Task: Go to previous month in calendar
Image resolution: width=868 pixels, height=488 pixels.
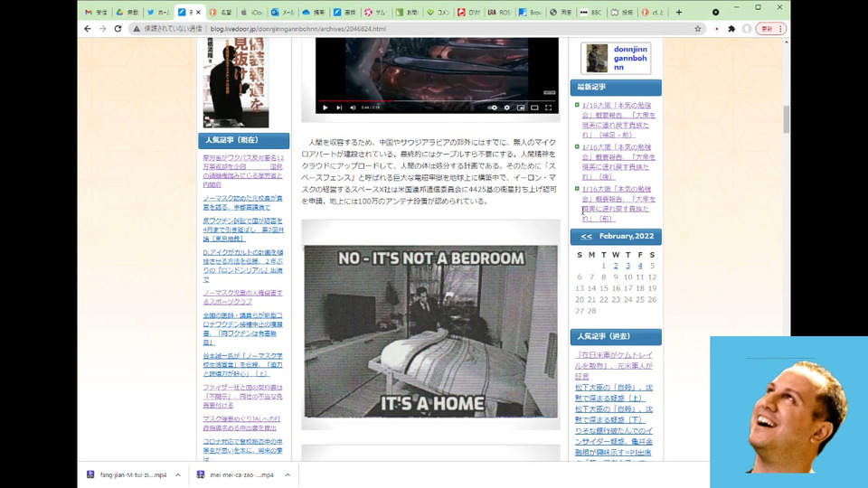Action: point(586,236)
